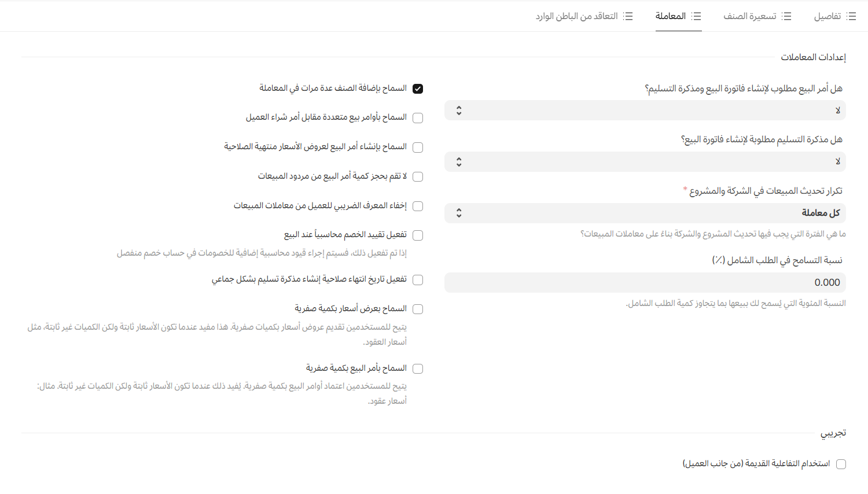Open the تفاصيل tab

point(827,16)
